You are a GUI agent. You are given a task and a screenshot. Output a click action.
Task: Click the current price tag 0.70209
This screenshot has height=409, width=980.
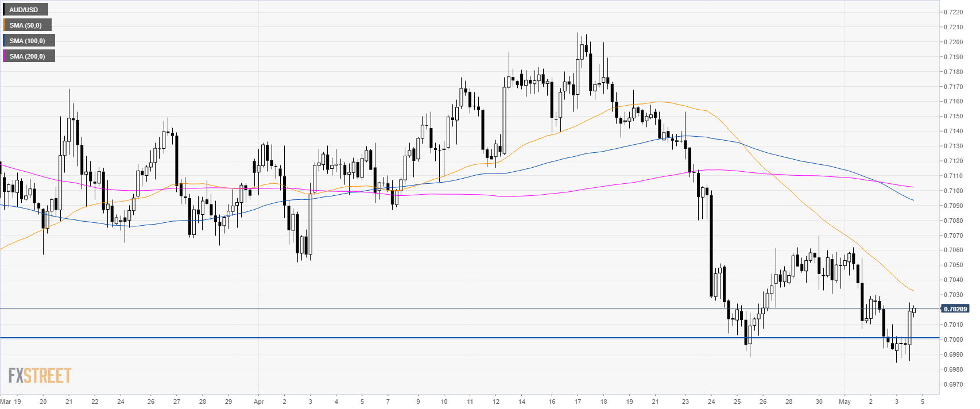955,309
